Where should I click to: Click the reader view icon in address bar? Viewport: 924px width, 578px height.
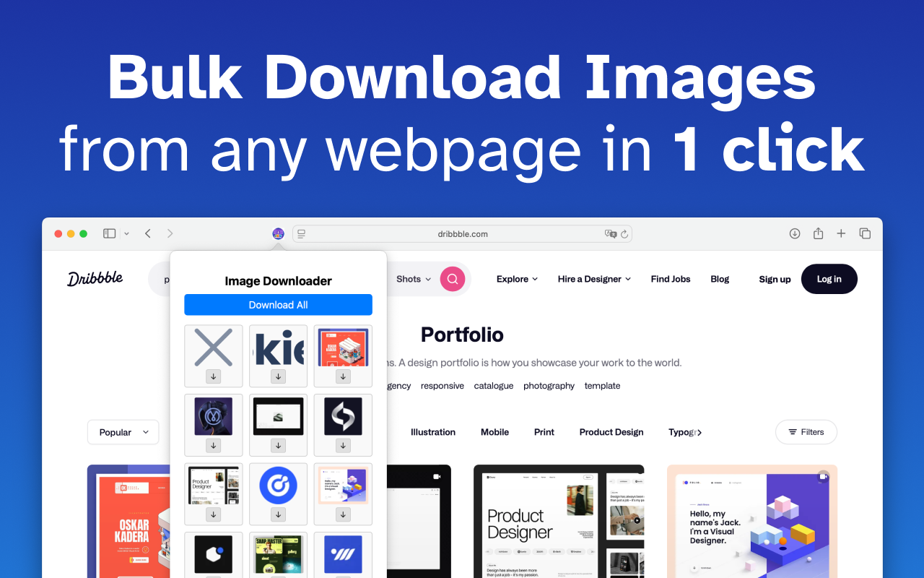tap(302, 233)
